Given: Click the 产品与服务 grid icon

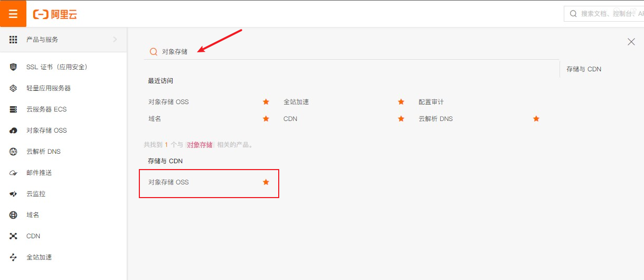Looking at the screenshot, I should [14, 40].
